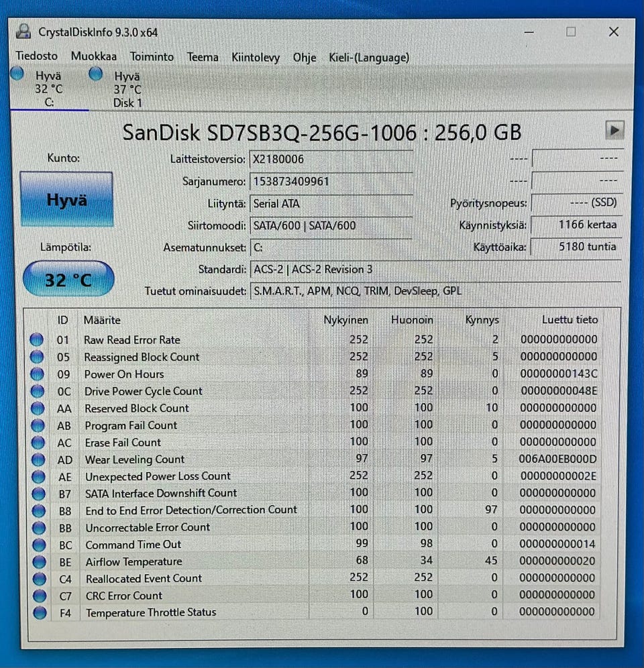
Task: Select the Wear Leveling Count attribute name
Action: (x=135, y=459)
